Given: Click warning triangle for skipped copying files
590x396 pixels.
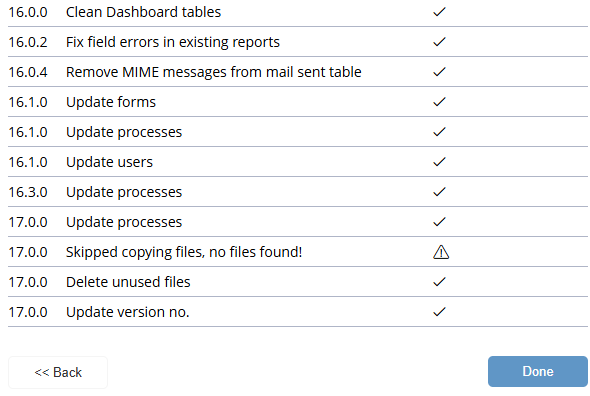Looking at the screenshot, I should [441, 252].
